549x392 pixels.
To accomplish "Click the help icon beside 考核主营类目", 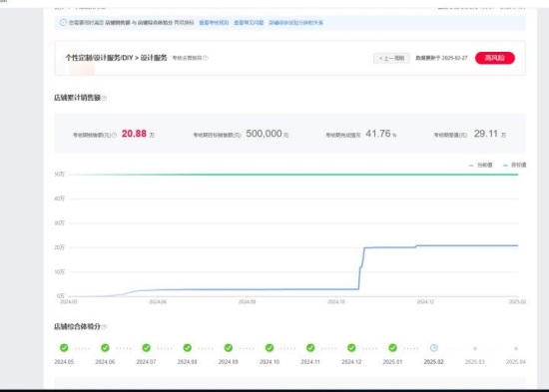I will pyautogui.click(x=206, y=58).
